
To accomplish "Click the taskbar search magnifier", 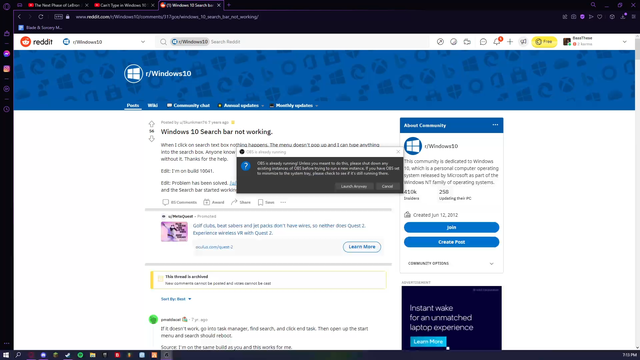I will (x=18, y=355).
